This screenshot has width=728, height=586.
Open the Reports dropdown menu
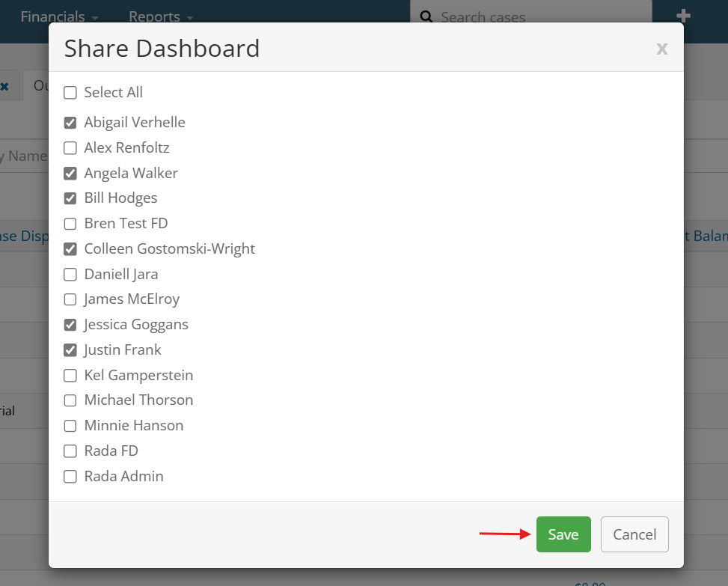point(161,16)
